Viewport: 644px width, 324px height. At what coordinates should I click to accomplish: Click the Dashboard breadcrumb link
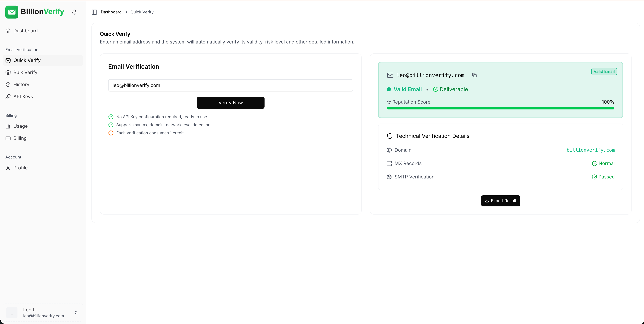pyautogui.click(x=111, y=12)
